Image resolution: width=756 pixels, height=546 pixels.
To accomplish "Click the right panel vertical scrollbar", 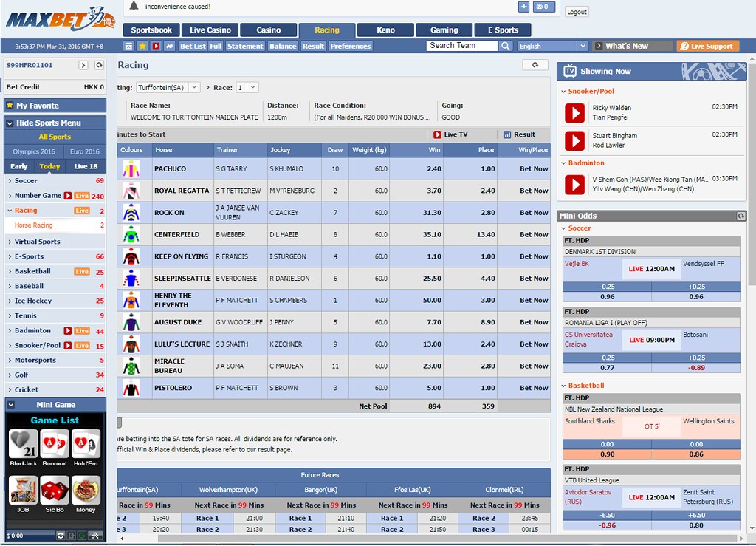I will coord(752,174).
